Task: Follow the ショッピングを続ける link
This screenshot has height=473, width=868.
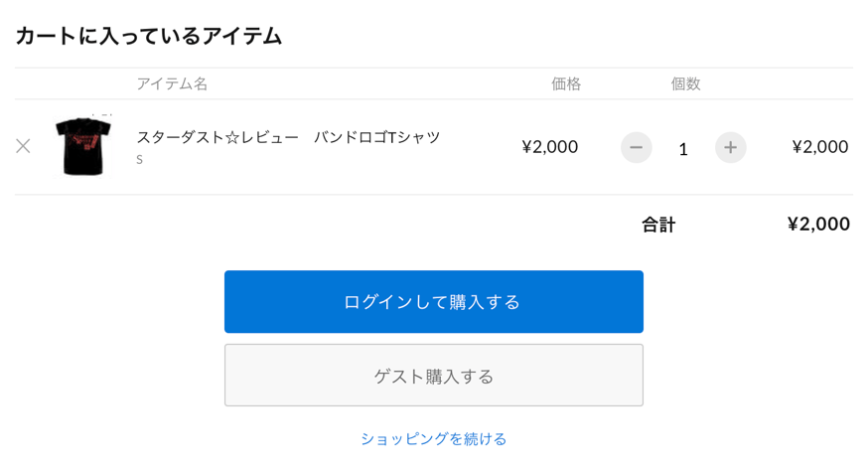Action: (x=433, y=439)
